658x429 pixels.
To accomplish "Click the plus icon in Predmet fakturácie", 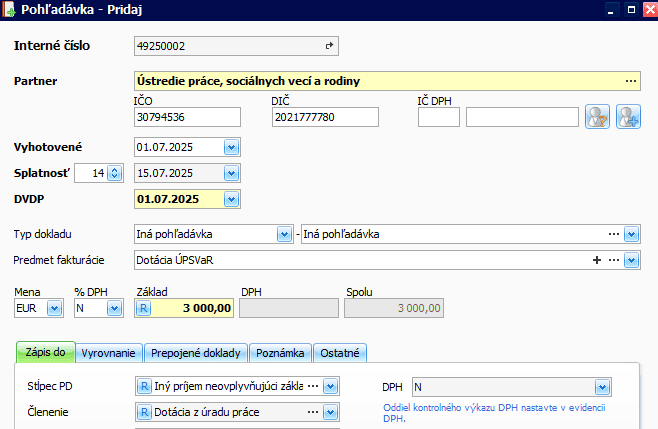I will click(x=597, y=260).
